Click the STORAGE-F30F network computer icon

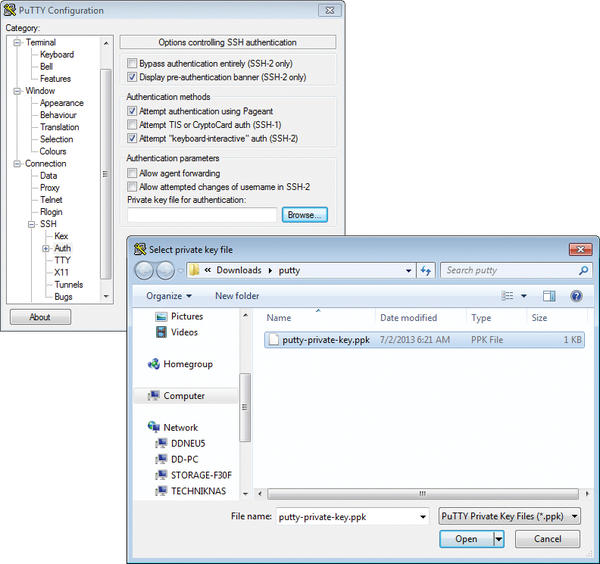tap(161, 475)
